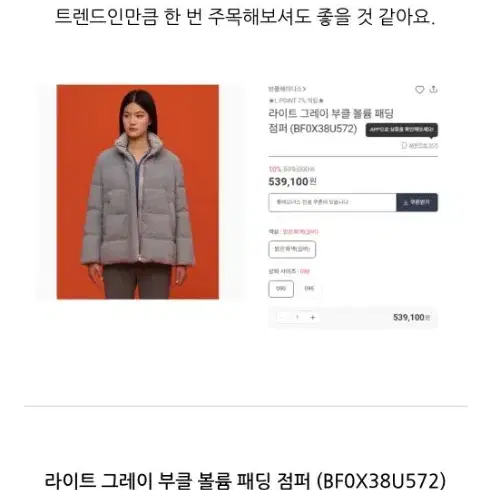The height and width of the screenshot is (490, 490).
Task: Click the 539,100 won sale price
Action: pos(292,182)
